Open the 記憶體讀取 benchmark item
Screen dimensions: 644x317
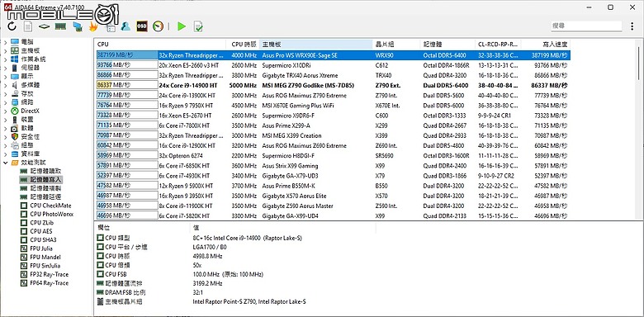coord(45,171)
